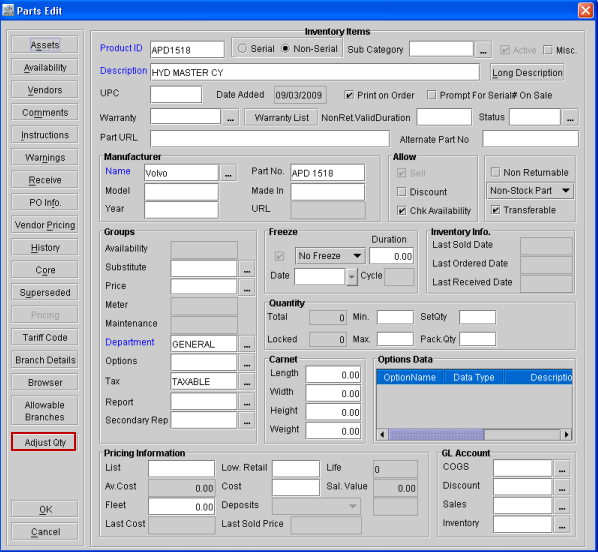Open the Department lookup ellipsis button

coord(247,344)
